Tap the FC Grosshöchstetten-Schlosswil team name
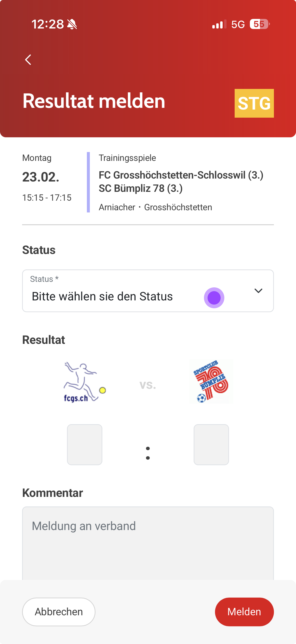 pyautogui.click(x=181, y=175)
